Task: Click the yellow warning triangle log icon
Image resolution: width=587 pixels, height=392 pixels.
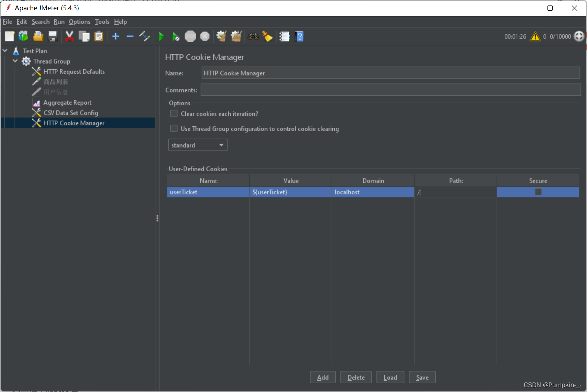Action: [x=535, y=36]
